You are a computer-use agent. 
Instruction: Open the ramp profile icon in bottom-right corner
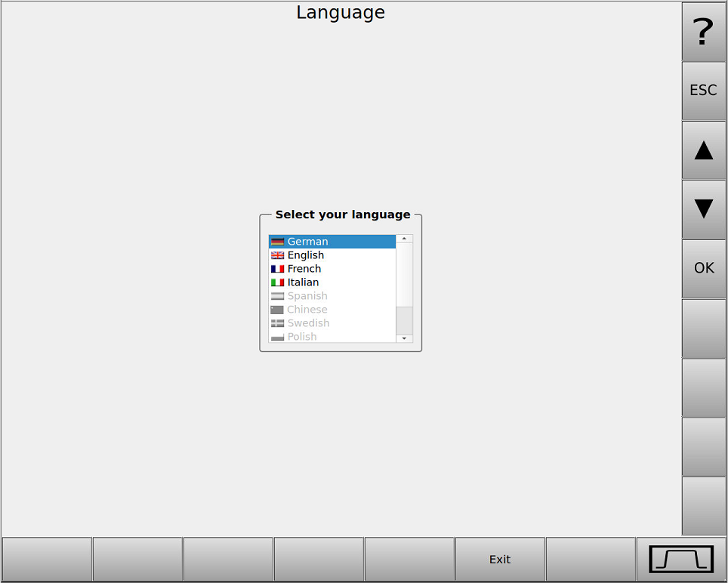coord(681,560)
